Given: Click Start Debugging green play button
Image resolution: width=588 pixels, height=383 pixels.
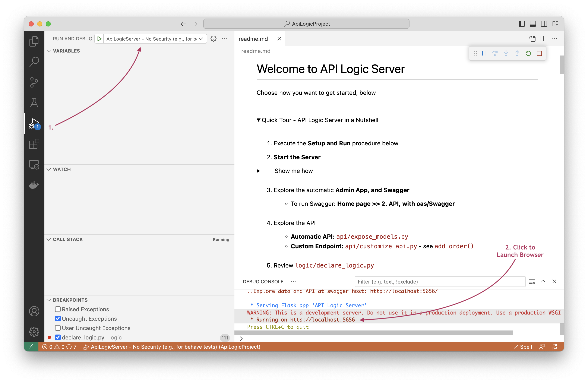Looking at the screenshot, I should click(99, 39).
